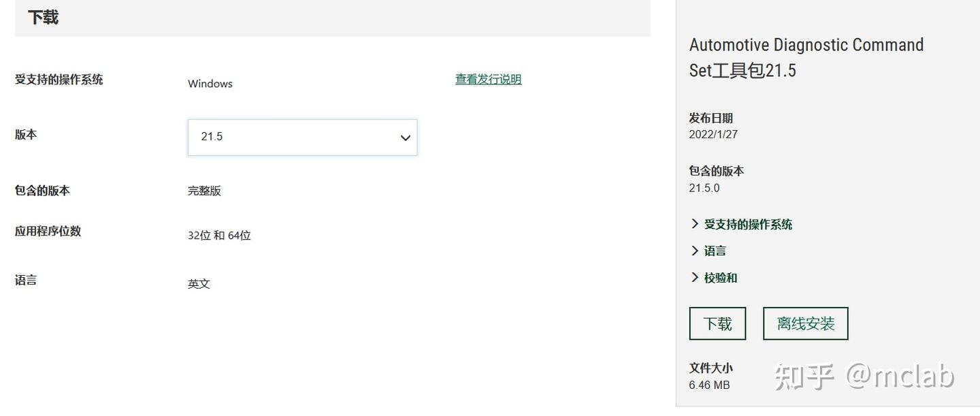Click the 6.46 MB file size text
The height and width of the screenshot is (416, 980).
709,385
